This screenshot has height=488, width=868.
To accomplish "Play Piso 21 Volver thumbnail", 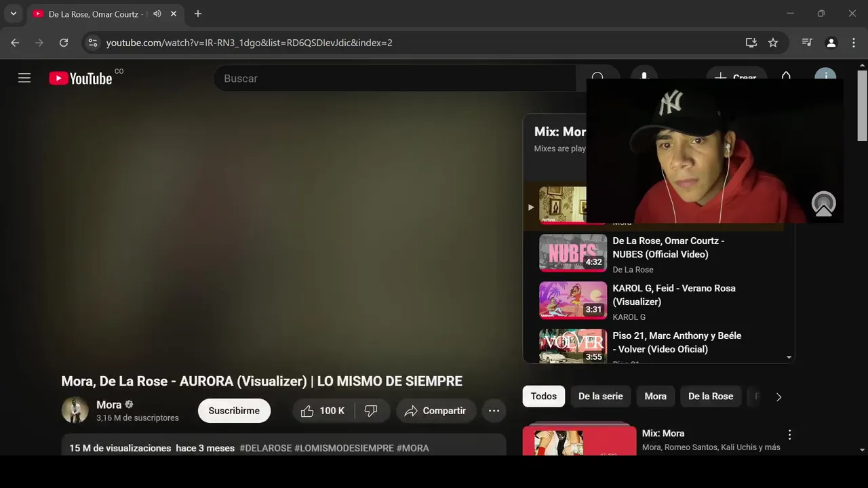I will point(573,346).
